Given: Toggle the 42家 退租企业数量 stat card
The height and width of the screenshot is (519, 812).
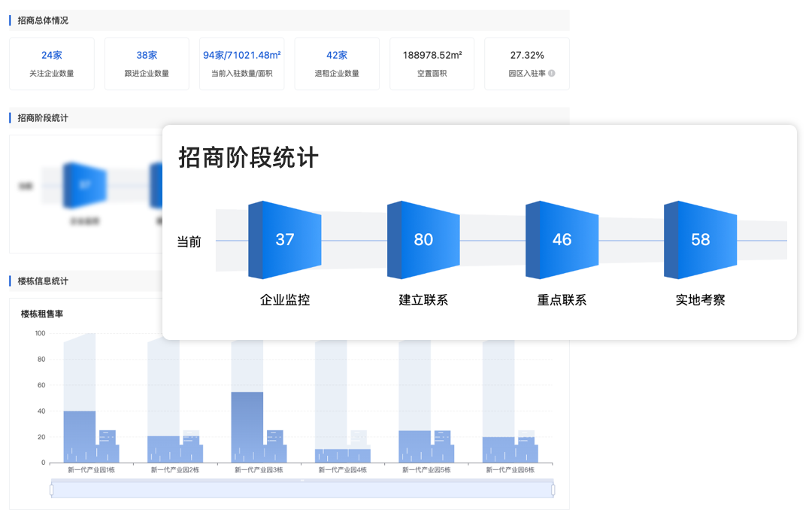Looking at the screenshot, I should pyautogui.click(x=337, y=63).
